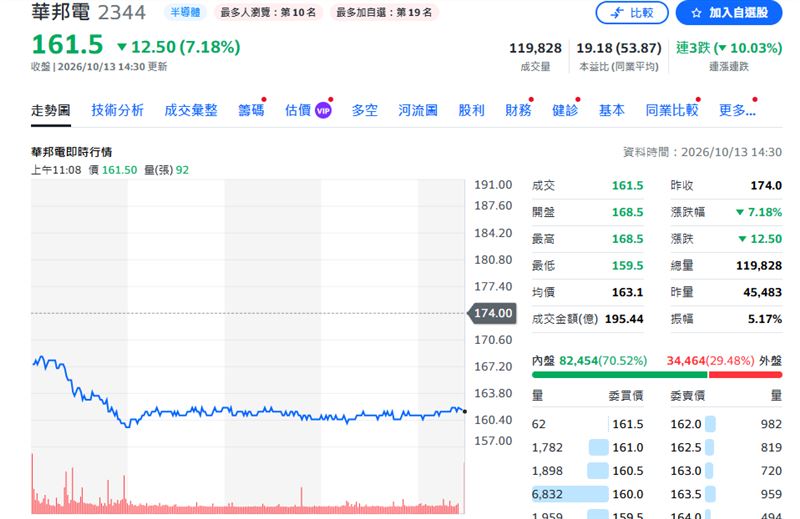
Task: Click the 資料時間 2026/10/13 14:30 text
Action: (x=703, y=152)
